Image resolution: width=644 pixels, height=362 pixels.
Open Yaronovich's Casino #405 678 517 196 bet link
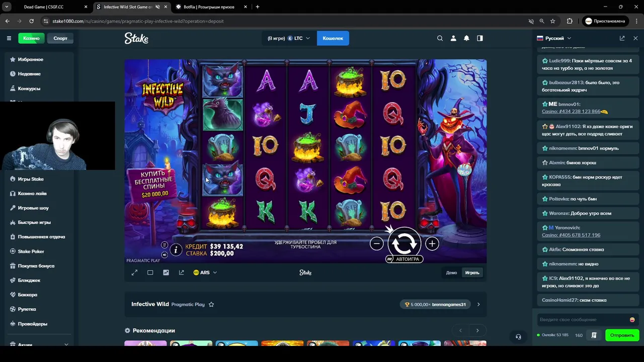point(571,235)
